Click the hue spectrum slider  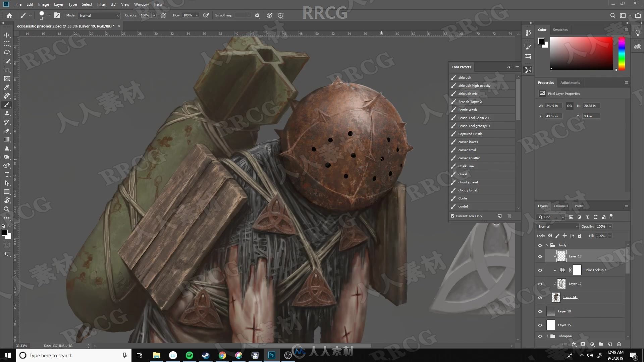click(622, 54)
